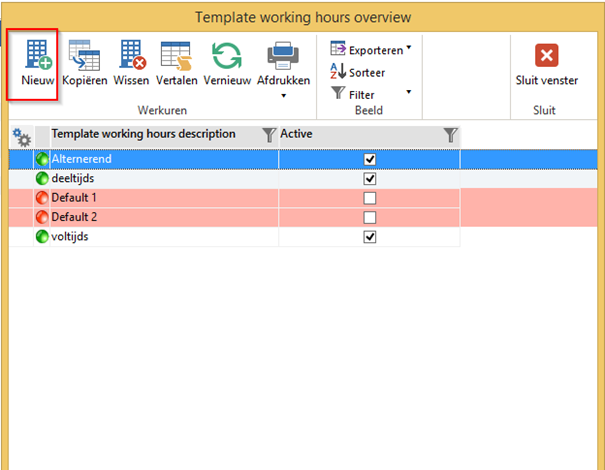Click the Wissen delete icon
This screenshot has width=605, height=470.
[x=131, y=56]
